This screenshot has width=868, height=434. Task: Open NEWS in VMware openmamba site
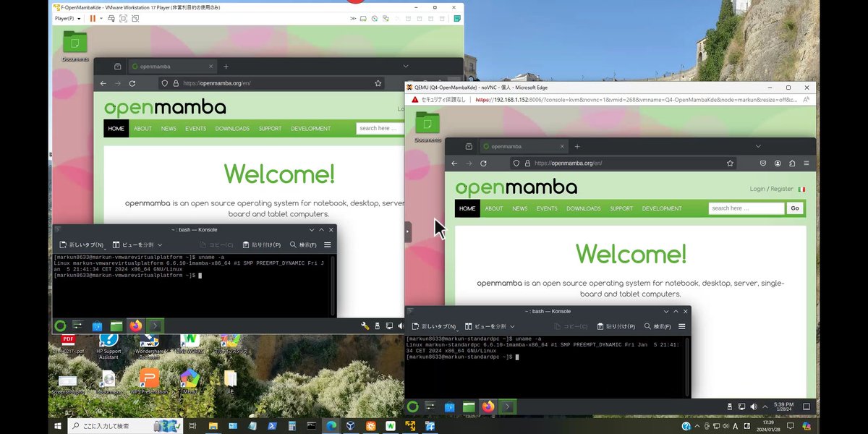pyautogui.click(x=169, y=128)
